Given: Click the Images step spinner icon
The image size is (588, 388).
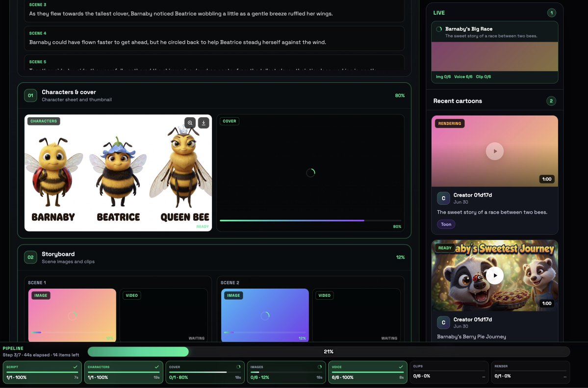Looking at the screenshot, I should click(x=319, y=366).
